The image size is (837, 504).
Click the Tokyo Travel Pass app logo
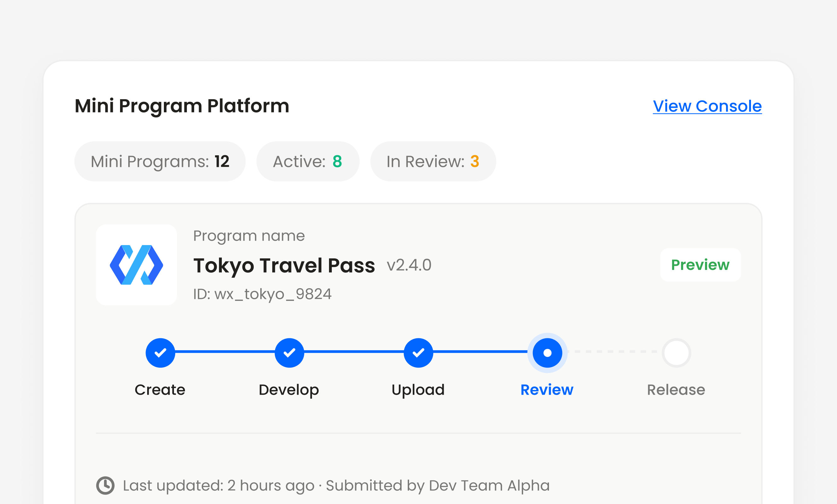tap(136, 265)
